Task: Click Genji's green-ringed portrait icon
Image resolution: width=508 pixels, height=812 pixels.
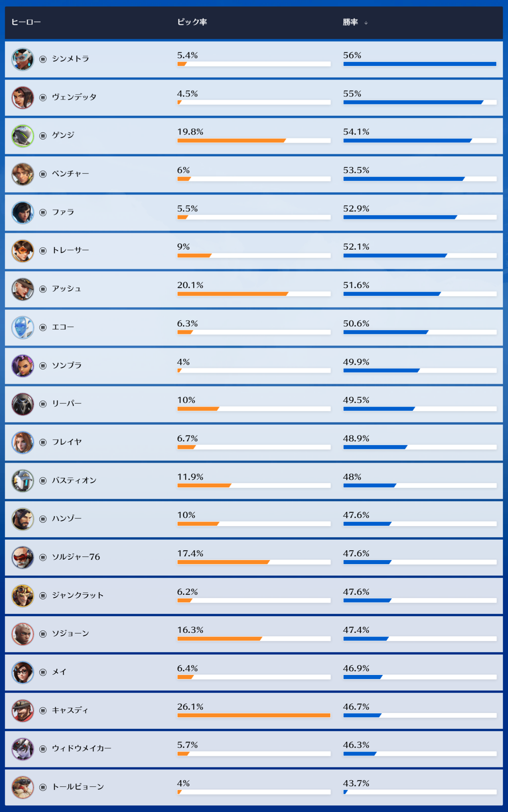Action: [x=22, y=136]
